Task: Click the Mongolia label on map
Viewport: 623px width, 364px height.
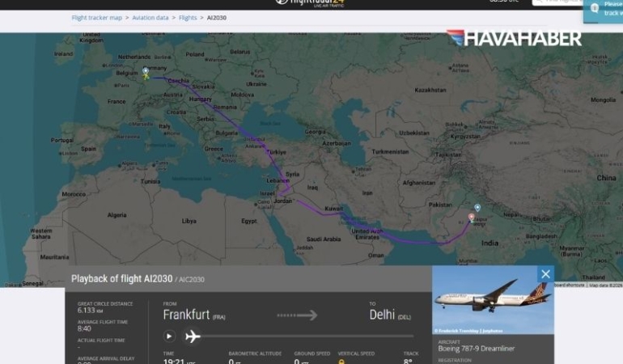Action: click(603, 100)
